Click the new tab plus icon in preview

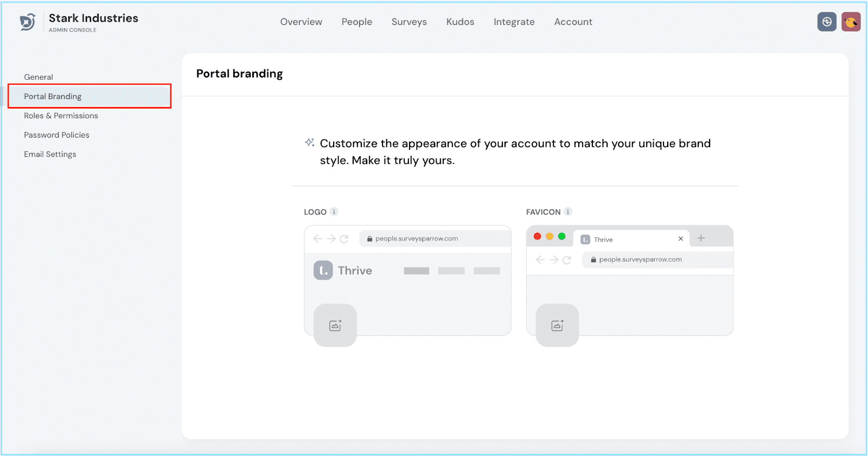point(701,238)
